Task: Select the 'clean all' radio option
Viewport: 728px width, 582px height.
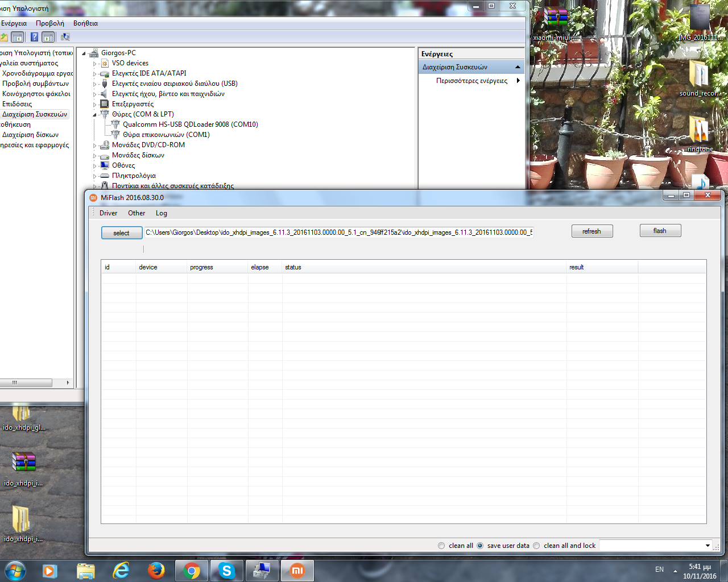Action: [x=441, y=546]
